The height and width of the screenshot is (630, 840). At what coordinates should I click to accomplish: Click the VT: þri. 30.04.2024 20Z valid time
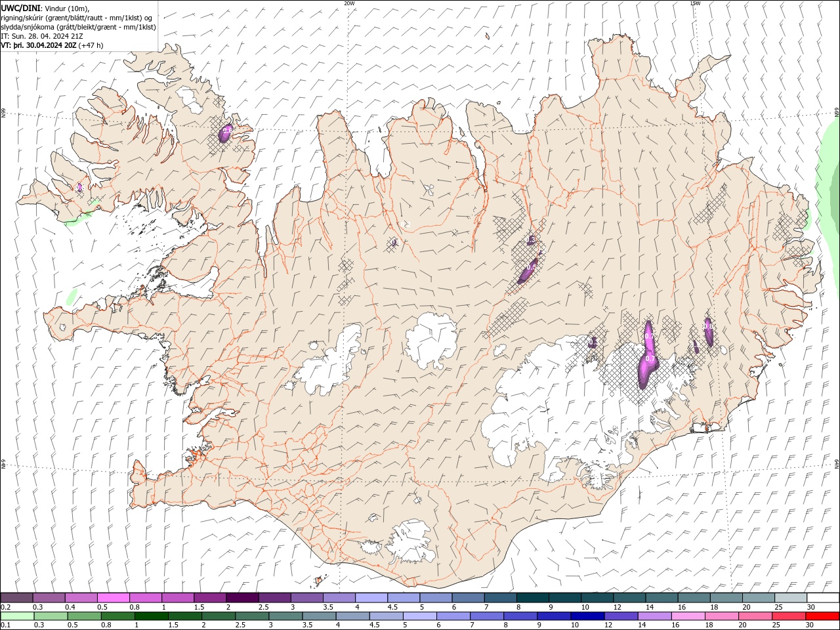[39, 45]
